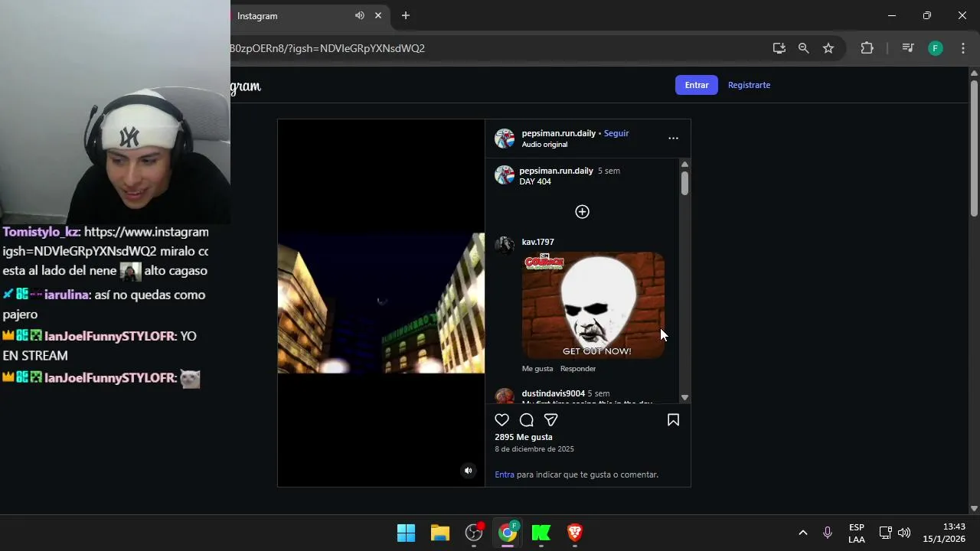The height and width of the screenshot is (551, 980).
Task: Click the comments panel scrollbar thumb
Action: (684, 183)
